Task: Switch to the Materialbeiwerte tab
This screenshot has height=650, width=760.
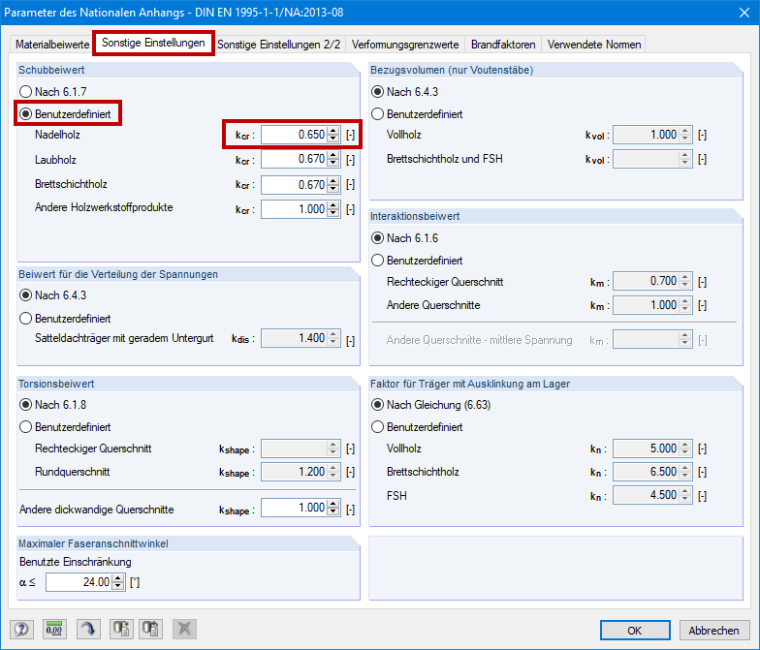Action: (52, 45)
